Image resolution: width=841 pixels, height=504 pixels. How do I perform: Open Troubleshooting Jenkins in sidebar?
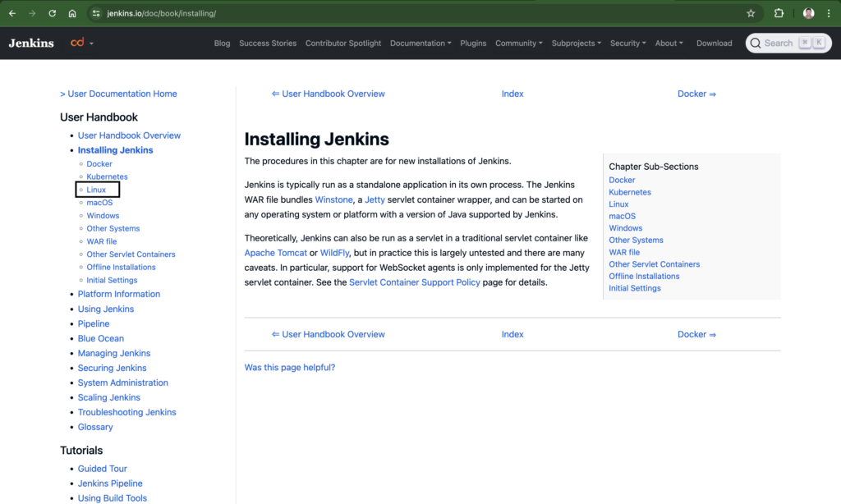pos(127,412)
